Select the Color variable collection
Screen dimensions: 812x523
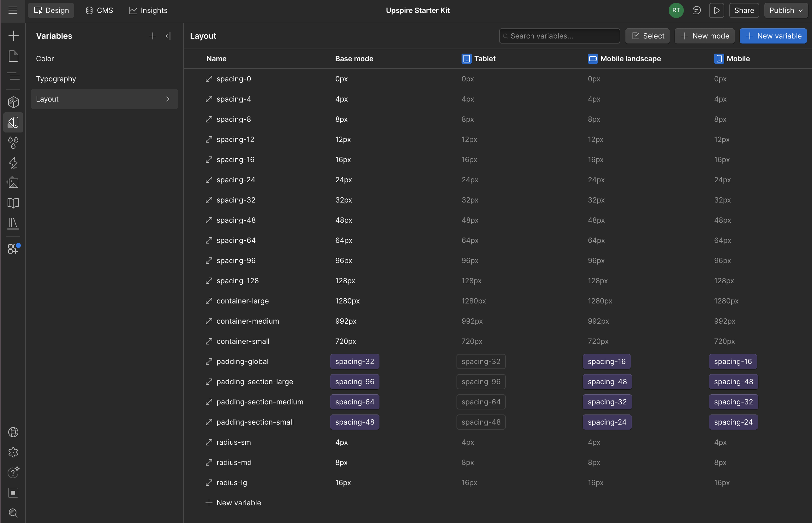104,58
